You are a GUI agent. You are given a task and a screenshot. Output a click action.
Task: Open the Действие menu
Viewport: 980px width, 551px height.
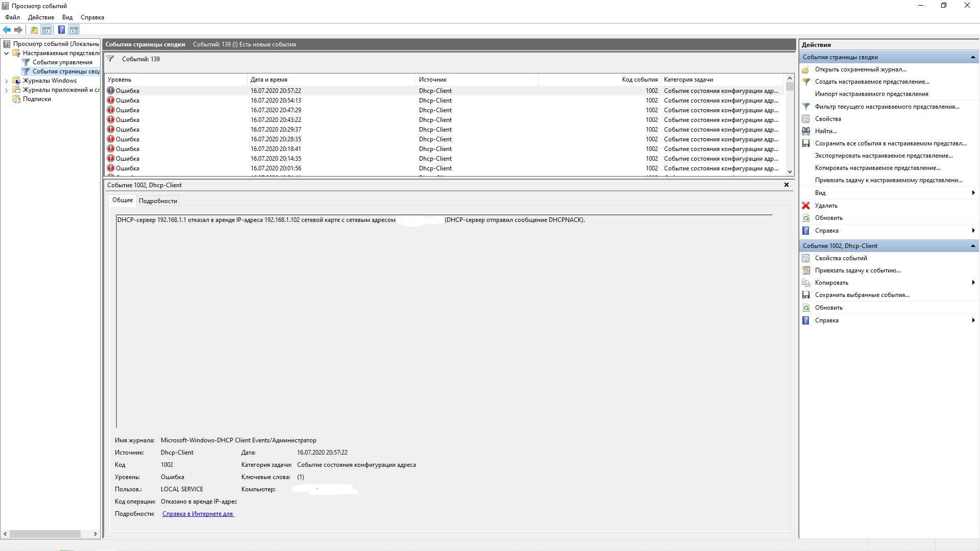(41, 17)
